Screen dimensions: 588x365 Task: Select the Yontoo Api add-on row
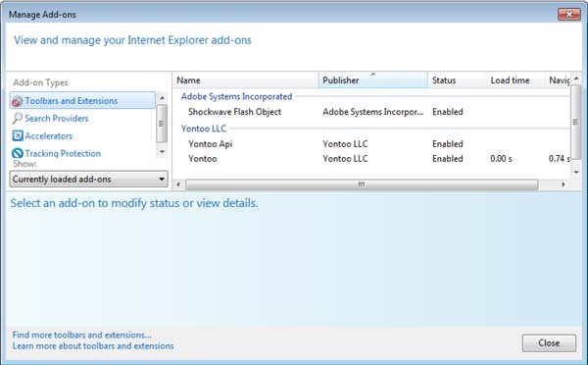pyautogui.click(x=371, y=144)
